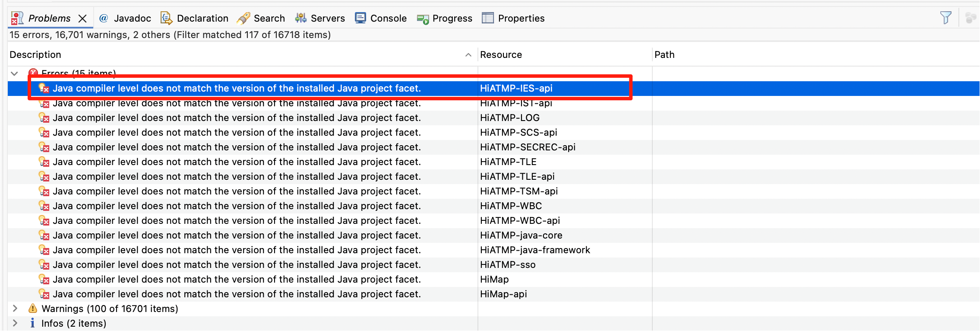Click the Search flashlight icon
980x331 pixels.
pyautogui.click(x=243, y=18)
